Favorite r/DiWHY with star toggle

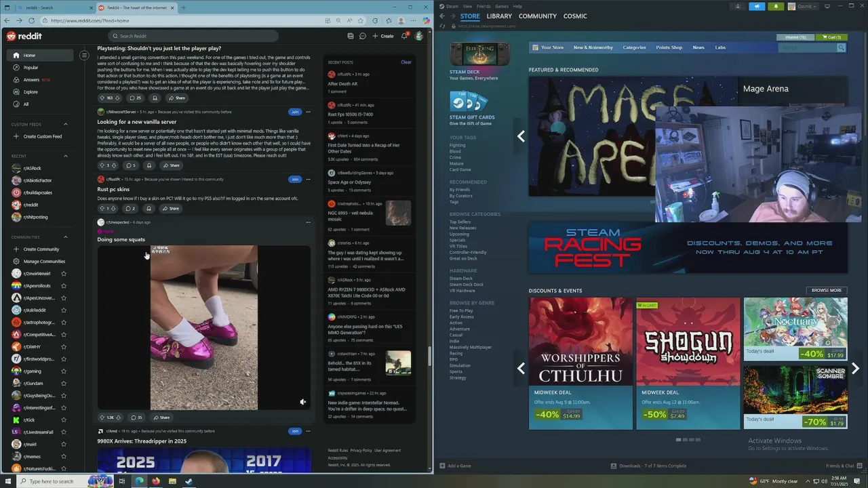tap(64, 347)
